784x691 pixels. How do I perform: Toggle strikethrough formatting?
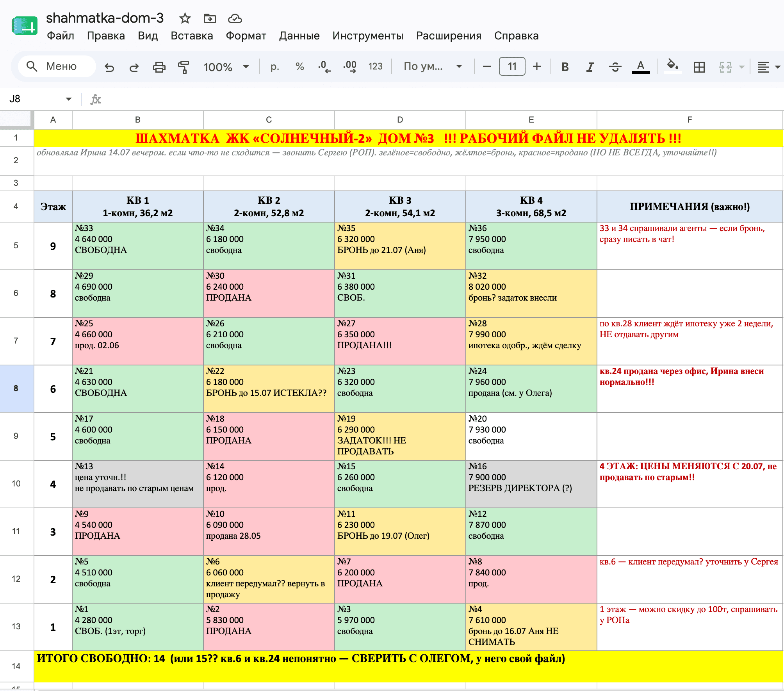(615, 67)
